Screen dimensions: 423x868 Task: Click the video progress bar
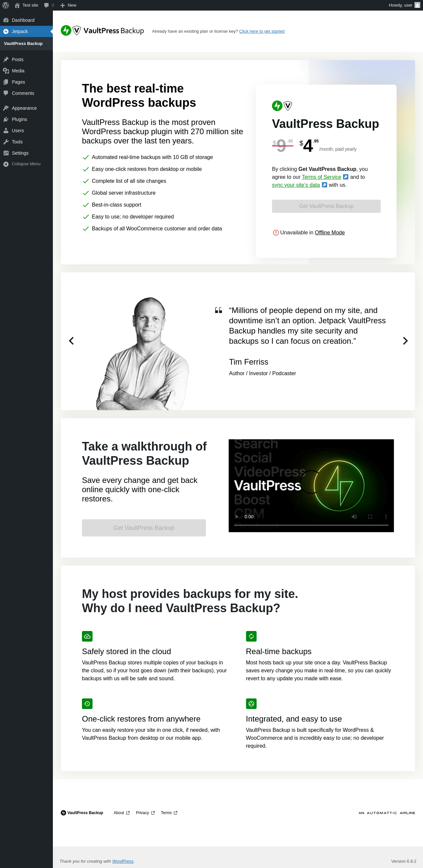pyautogui.click(x=311, y=525)
